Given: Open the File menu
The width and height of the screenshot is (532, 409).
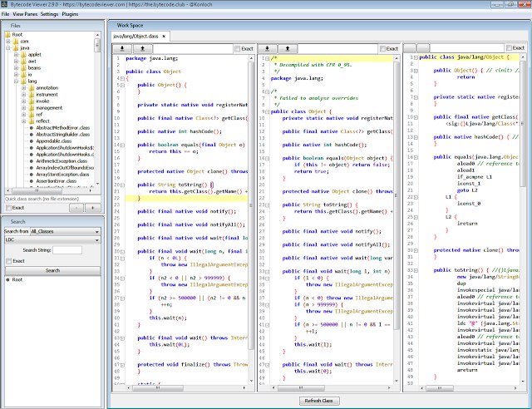Looking at the screenshot, I should click(x=6, y=14).
